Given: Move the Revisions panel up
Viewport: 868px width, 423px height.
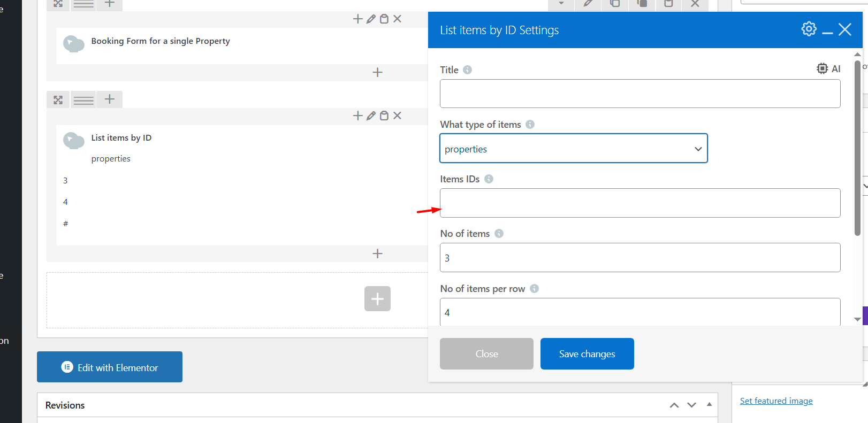Looking at the screenshot, I should point(674,405).
